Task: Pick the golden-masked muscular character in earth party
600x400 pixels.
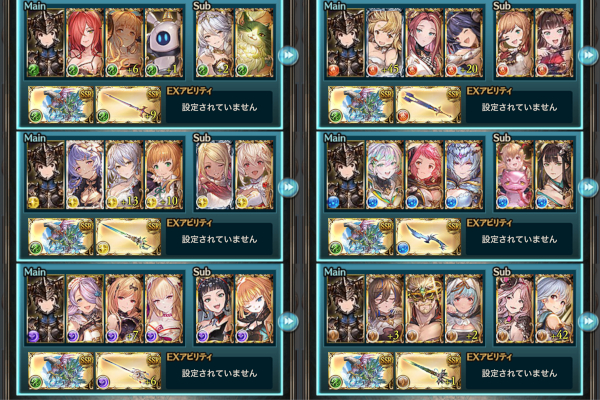Action: (x=424, y=309)
